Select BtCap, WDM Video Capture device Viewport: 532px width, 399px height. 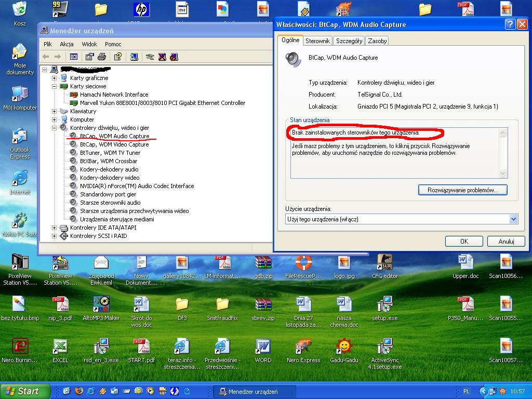click(114, 144)
